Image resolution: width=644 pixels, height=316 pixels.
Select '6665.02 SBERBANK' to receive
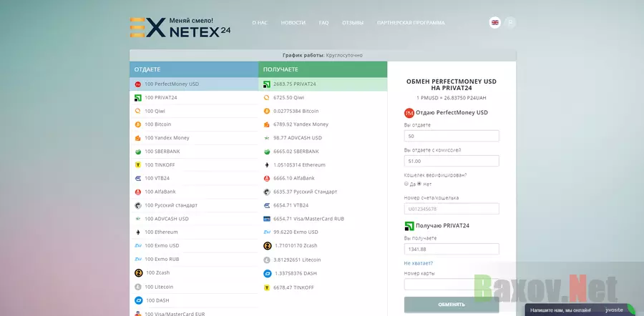(323, 152)
